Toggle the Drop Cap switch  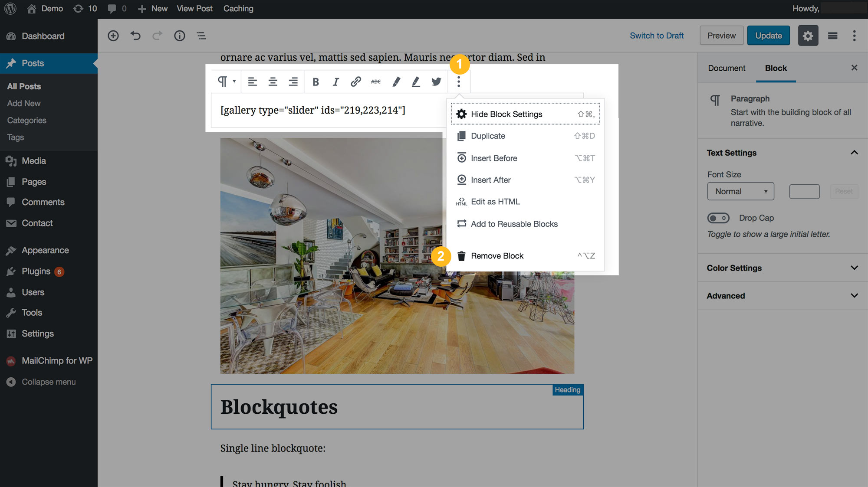pyautogui.click(x=718, y=218)
